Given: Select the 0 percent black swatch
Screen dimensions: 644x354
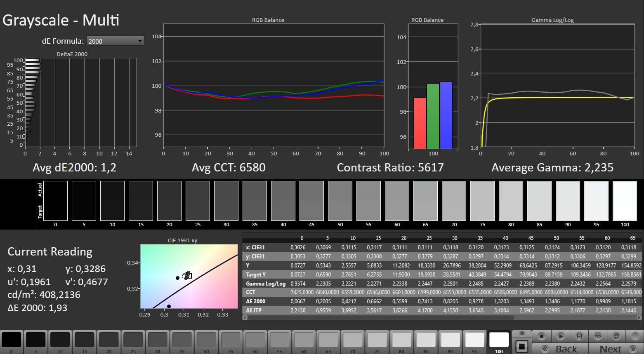Looking at the screenshot, I should point(12,340).
